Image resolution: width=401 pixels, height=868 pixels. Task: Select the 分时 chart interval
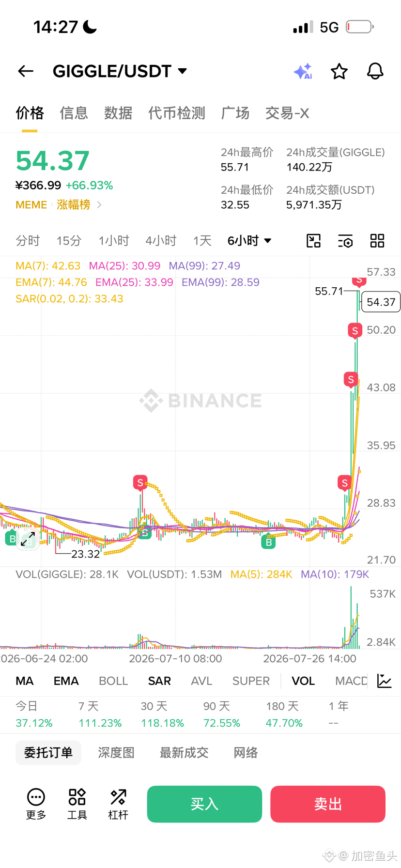point(28,241)
